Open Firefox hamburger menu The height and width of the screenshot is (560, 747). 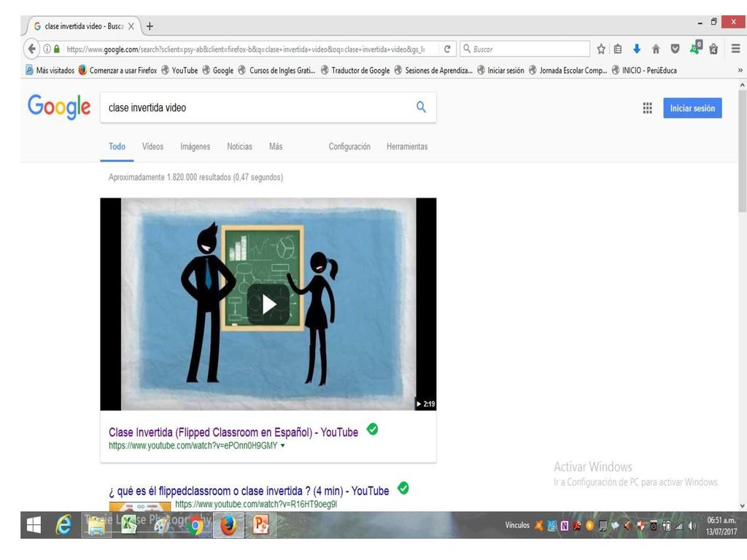coord(735,49)
